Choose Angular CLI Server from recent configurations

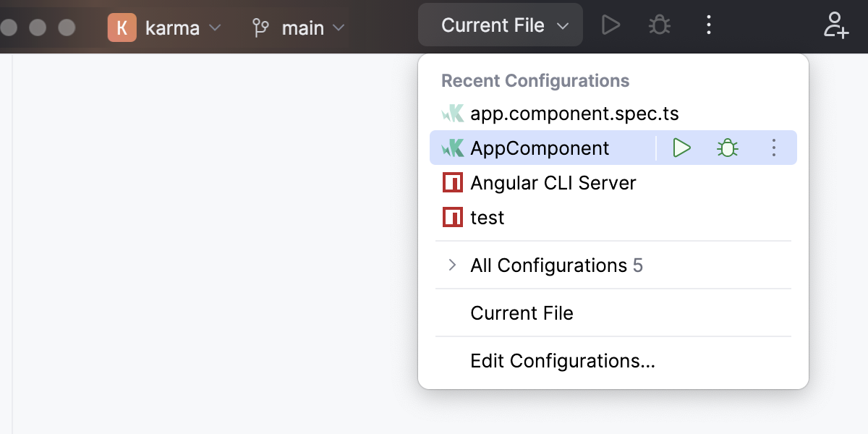pos(553,182)
